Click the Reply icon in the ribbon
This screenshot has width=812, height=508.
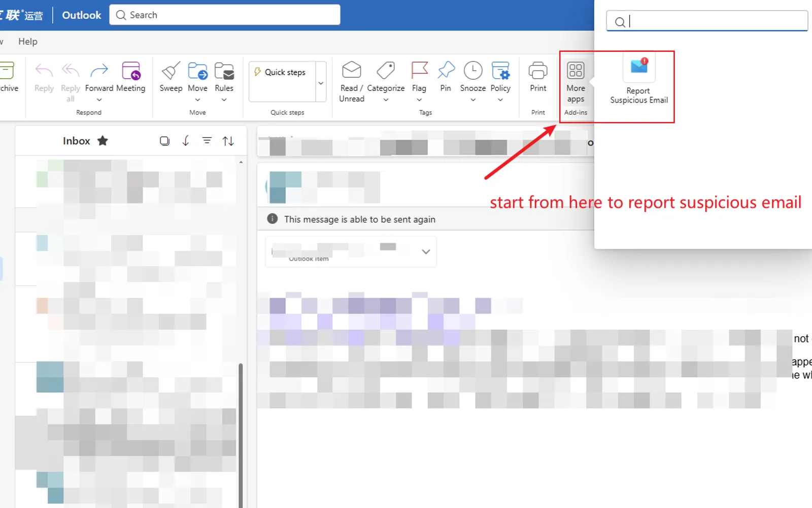click(x=44, y=71)
